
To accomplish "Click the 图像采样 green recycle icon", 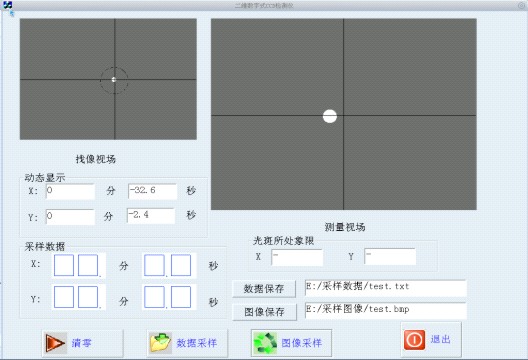I will coord(265,343).
